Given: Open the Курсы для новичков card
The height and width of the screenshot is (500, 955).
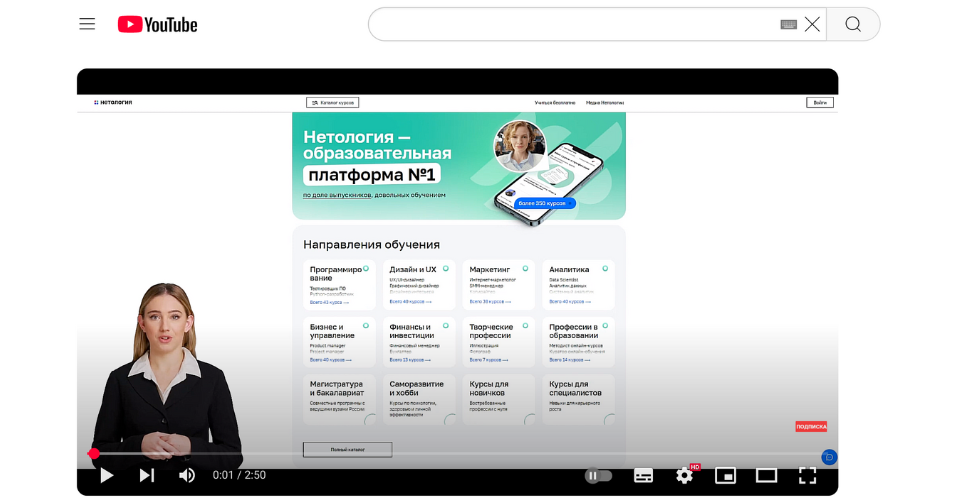Looking at the screenshot, I should click(499, 400).
